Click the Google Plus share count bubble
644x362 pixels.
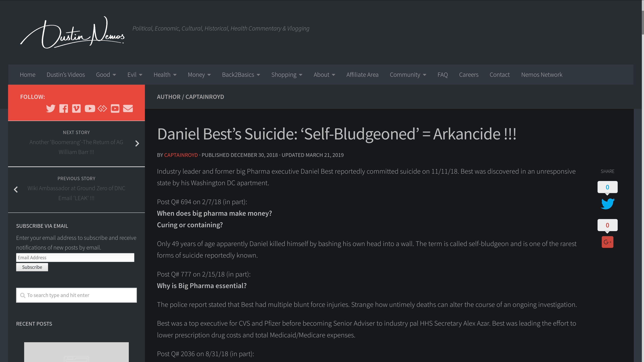coord(607,225)
